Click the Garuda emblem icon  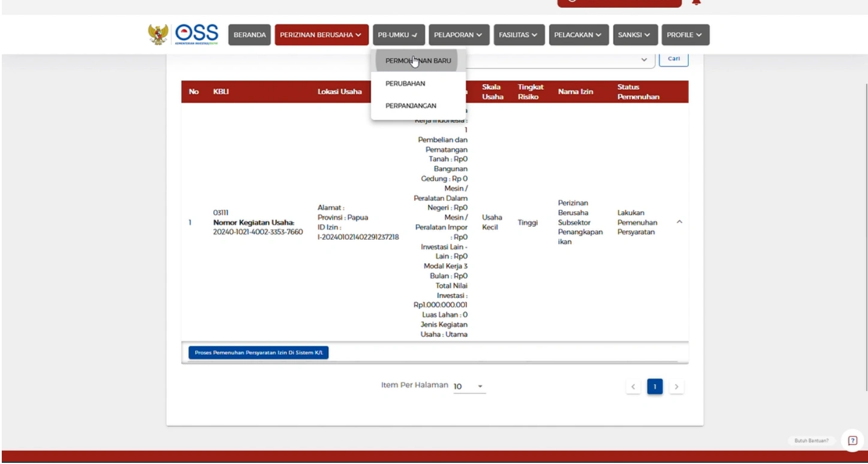coord(158,34)
